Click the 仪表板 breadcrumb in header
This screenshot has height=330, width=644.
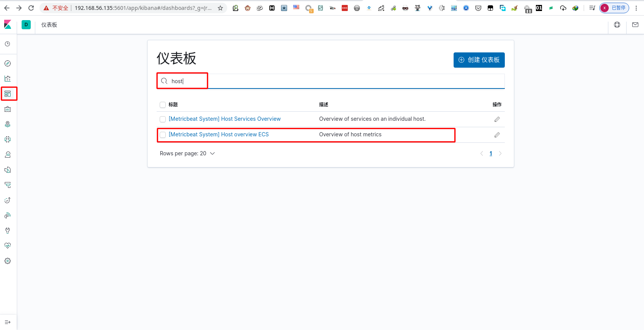click(49, 25)
